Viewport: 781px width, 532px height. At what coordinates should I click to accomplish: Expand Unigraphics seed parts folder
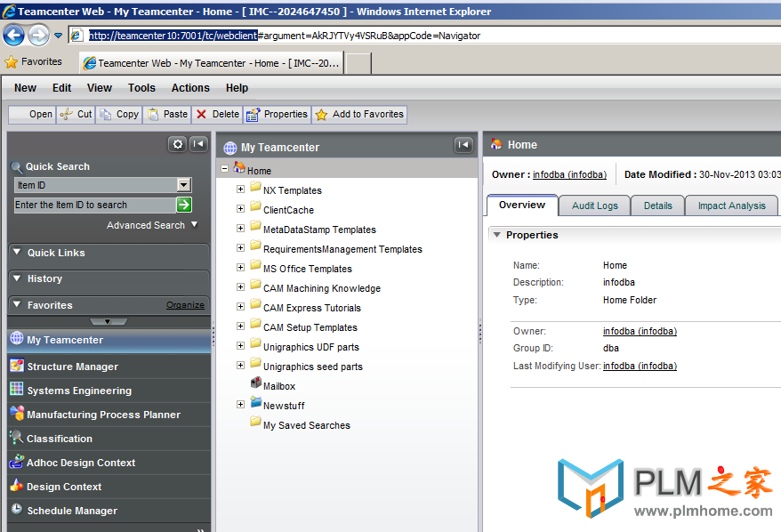click(240, 365)
